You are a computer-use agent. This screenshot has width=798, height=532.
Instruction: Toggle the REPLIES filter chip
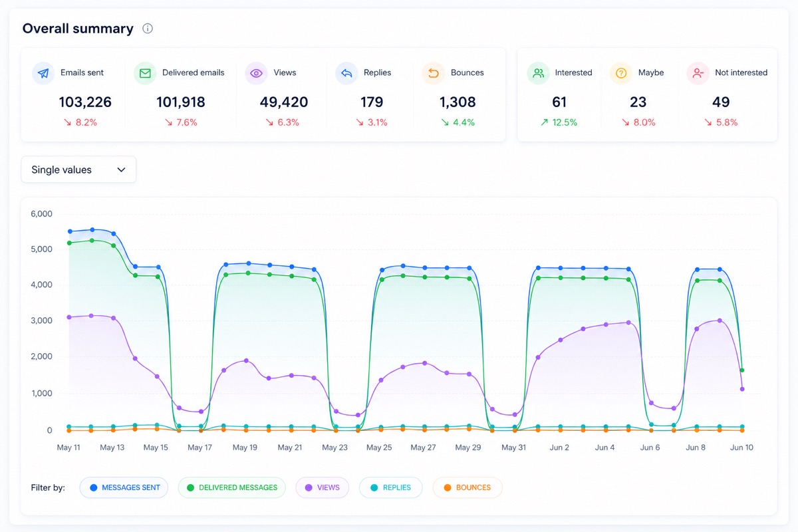pos(390,487)
